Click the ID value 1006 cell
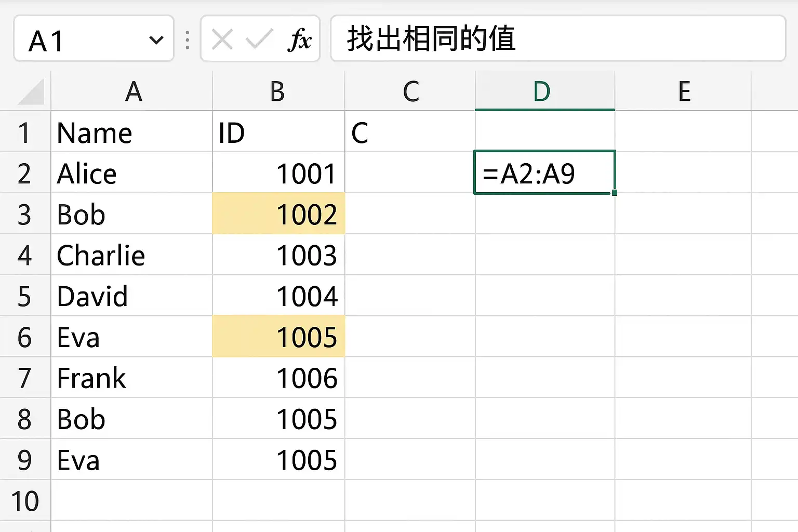798x532 pixels. pos(279,378)
